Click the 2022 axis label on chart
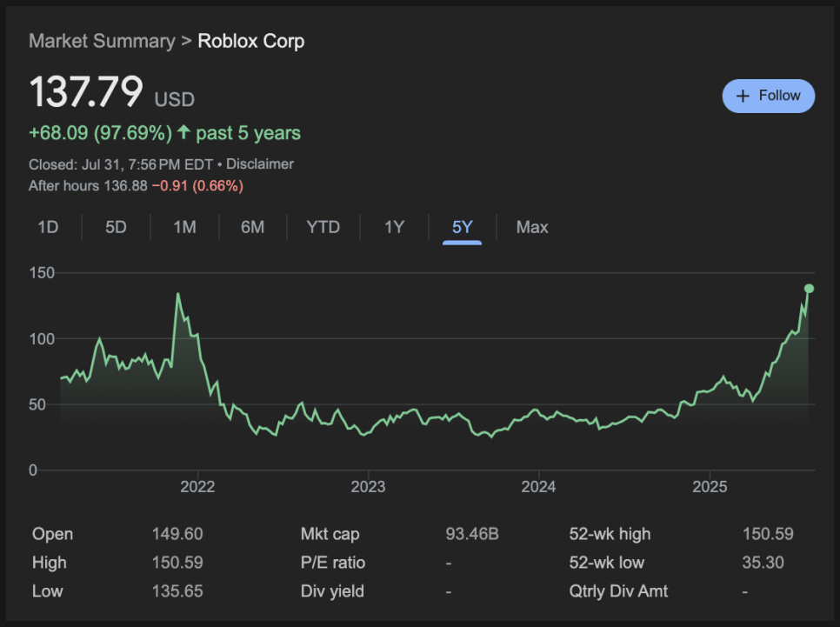 (x=197, y=487)
